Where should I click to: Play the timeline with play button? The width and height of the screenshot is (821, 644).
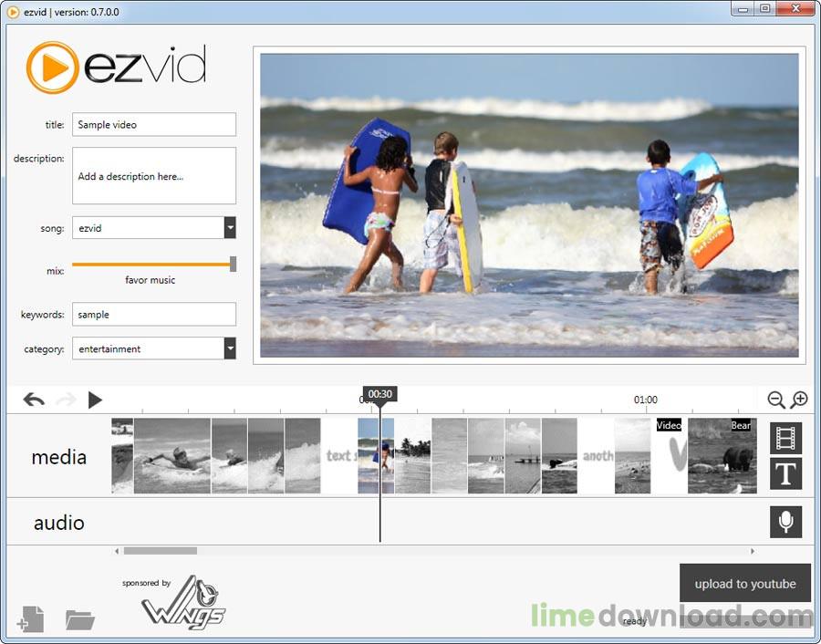point(95,400)
